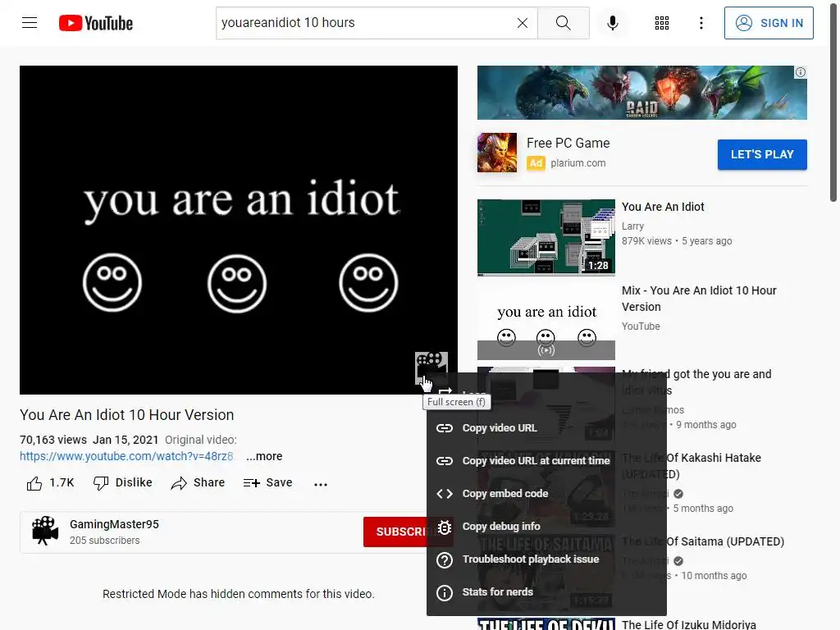The width and height of the screenshot is (840, 630).
Task: Click the 'Larry' channel name
Action: [632, 226]
